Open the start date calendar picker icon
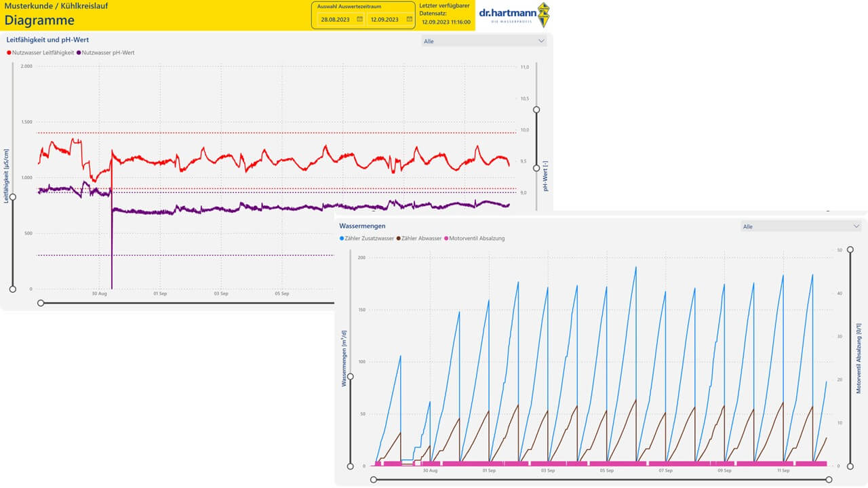Image resolution: width=868 pixels, height=488 pixels. click(x=359, y=19)
